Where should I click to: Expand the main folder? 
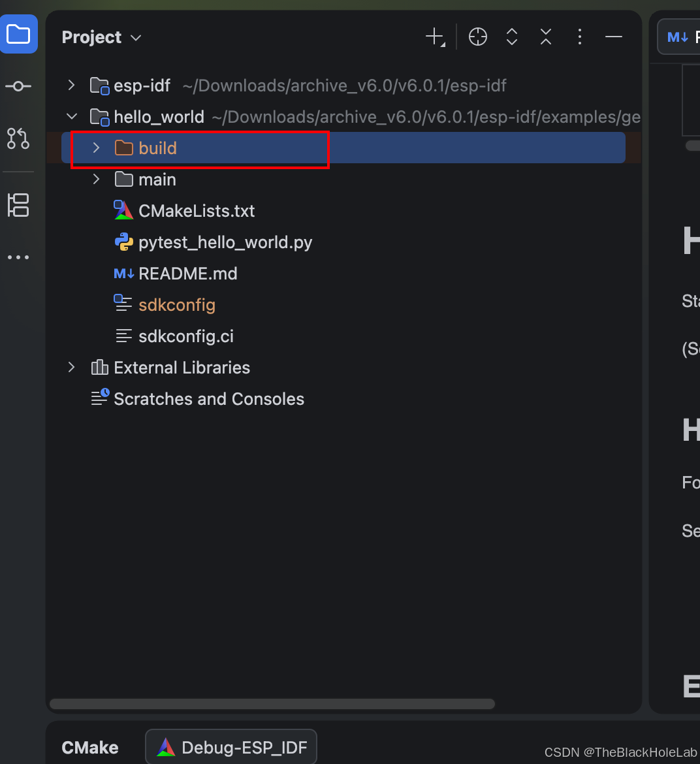tap(96, 180)
